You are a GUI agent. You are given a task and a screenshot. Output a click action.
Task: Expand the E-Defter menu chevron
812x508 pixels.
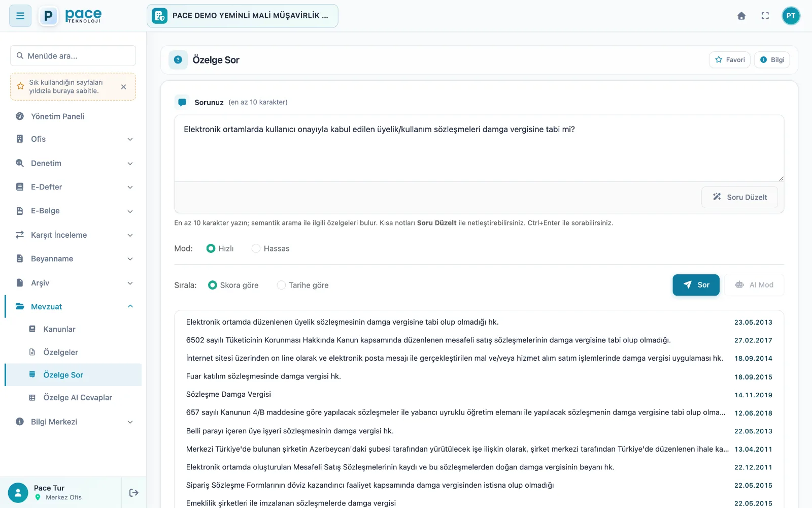[130, 187]
